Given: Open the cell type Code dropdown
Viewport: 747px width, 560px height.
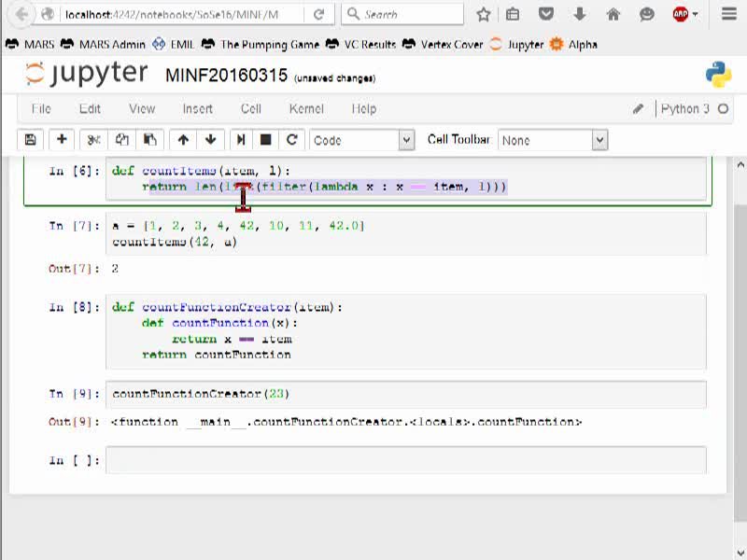Looking at the screenshot, I should [x=362, y=141].
